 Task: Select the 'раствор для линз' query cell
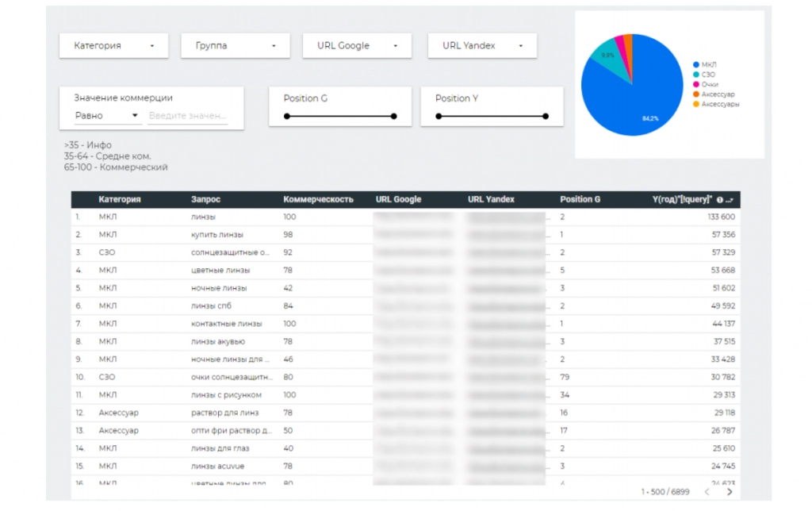pyautogui.click(x=224, y=413)
